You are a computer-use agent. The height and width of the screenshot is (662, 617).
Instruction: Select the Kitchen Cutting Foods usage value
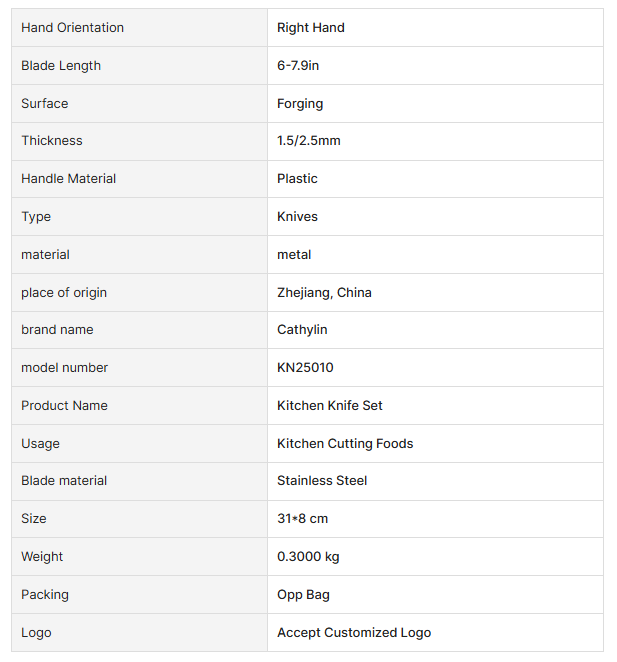pos(345,444)
